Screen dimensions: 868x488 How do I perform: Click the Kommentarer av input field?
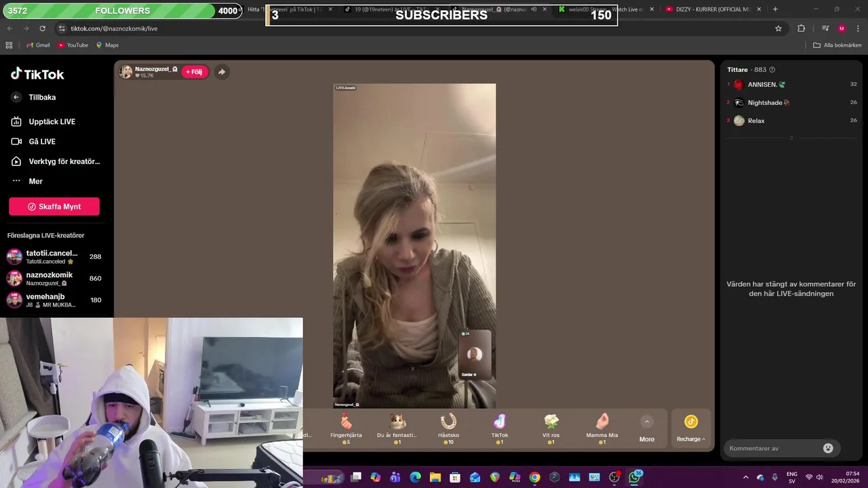(774, 448)
